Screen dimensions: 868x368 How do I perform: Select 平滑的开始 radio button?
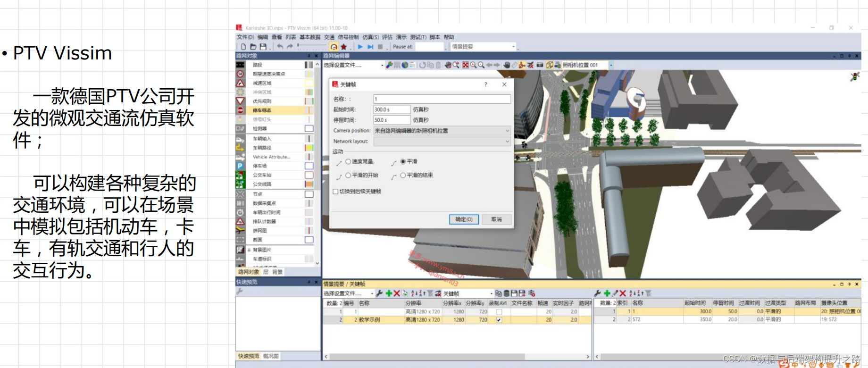click(x=348, y=175)
